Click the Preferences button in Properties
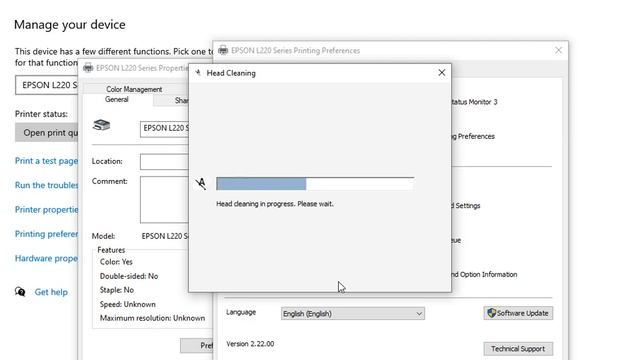 [197, 346]
